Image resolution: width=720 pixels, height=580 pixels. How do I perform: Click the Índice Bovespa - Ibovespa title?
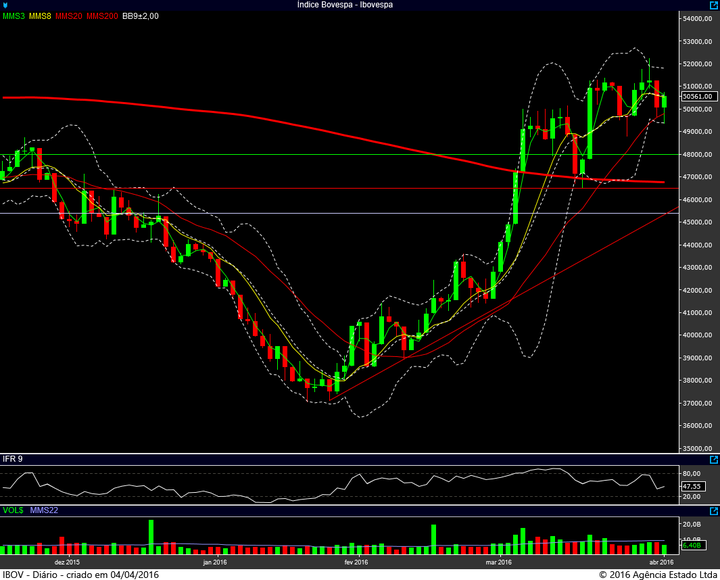[345, 5]
